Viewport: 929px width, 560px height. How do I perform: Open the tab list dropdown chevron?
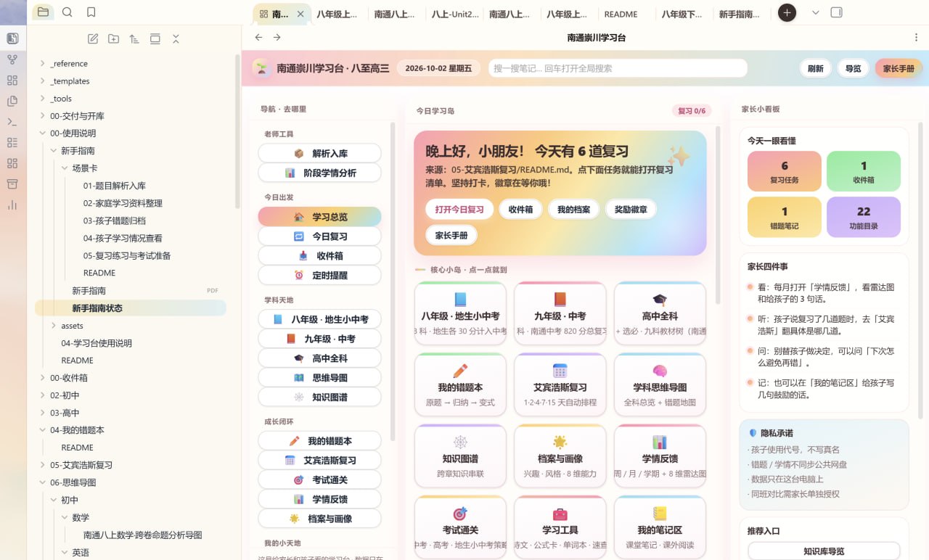click(815, 12)
